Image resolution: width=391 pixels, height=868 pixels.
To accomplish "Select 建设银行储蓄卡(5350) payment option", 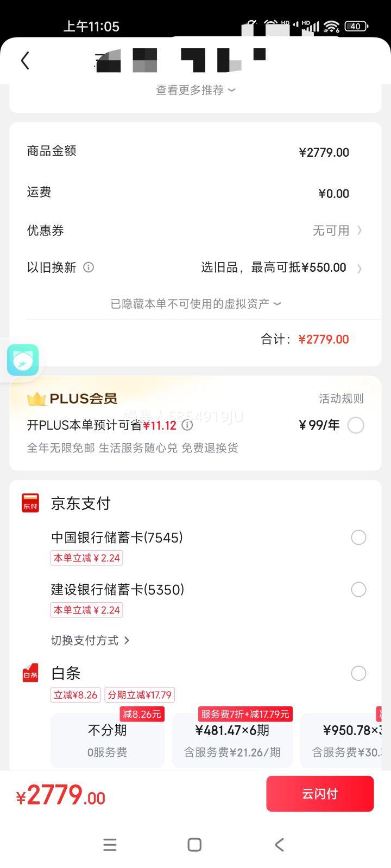I will (358, 590).
